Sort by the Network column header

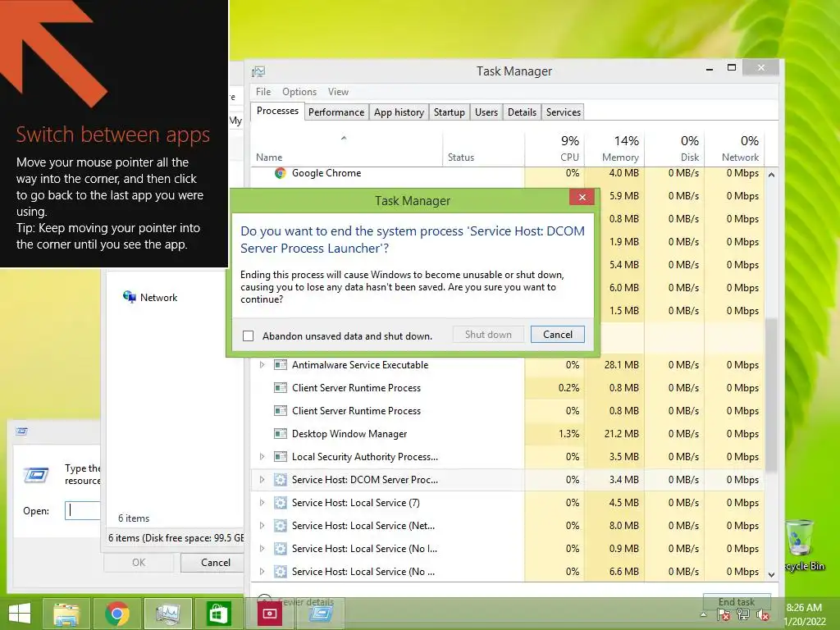734,149
